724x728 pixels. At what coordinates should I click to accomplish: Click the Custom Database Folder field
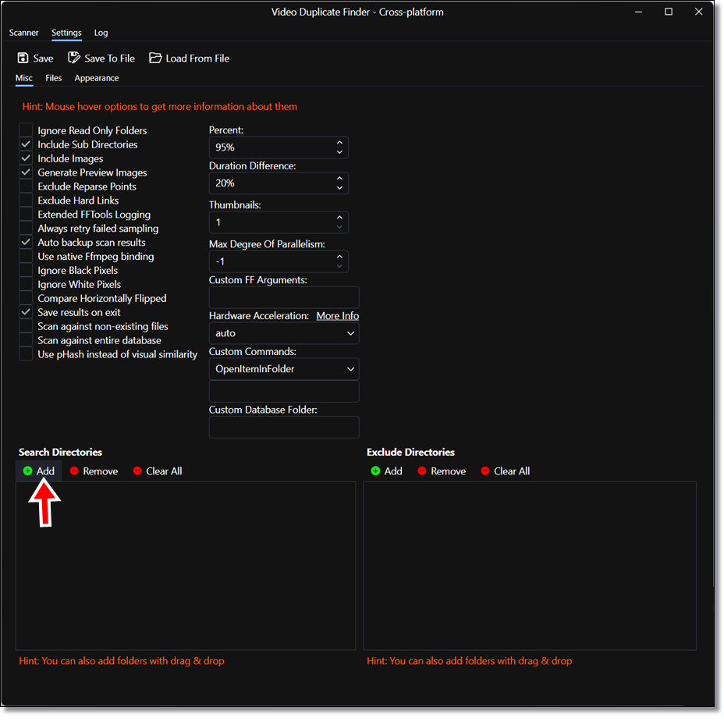point(283,427)
